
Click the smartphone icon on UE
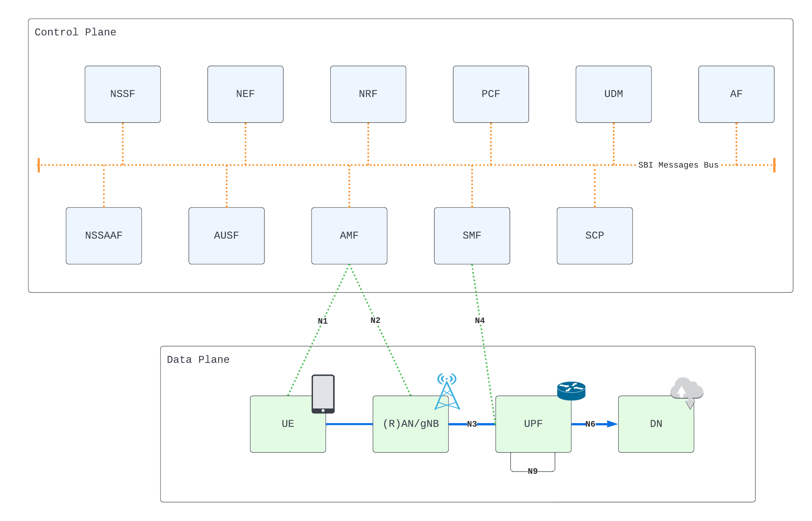point(323,393)
